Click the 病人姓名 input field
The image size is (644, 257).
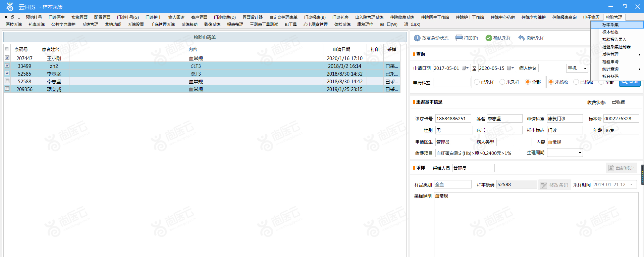pyautogui.click(x=552, y=68)
